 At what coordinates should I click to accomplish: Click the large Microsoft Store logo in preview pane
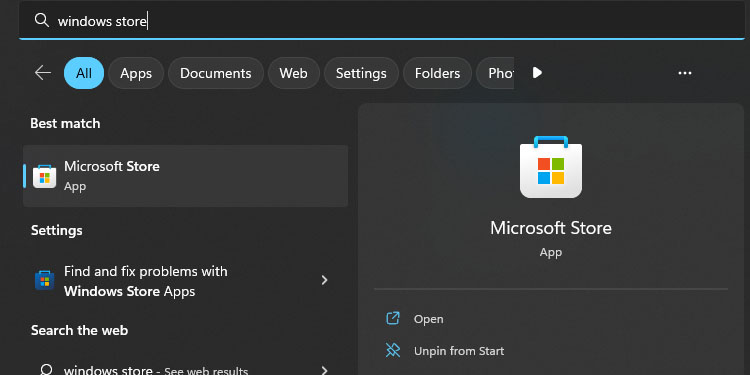(x=551, y=167)
